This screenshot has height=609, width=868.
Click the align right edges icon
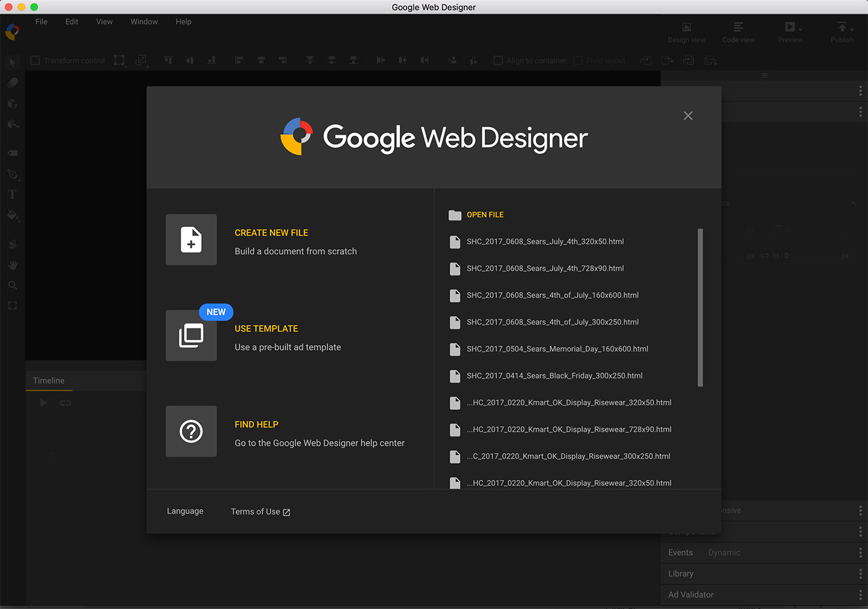tap(283, 60)
